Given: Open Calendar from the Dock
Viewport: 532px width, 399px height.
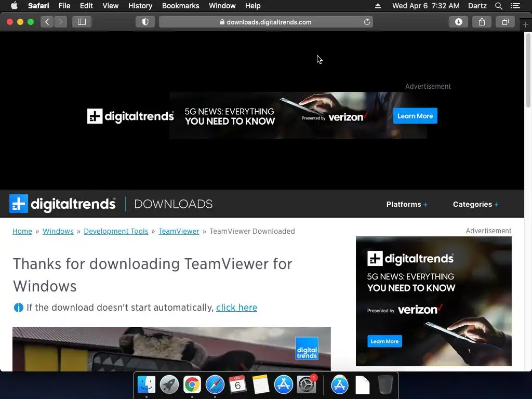Looking at the screenshot, I should [237, 385].
